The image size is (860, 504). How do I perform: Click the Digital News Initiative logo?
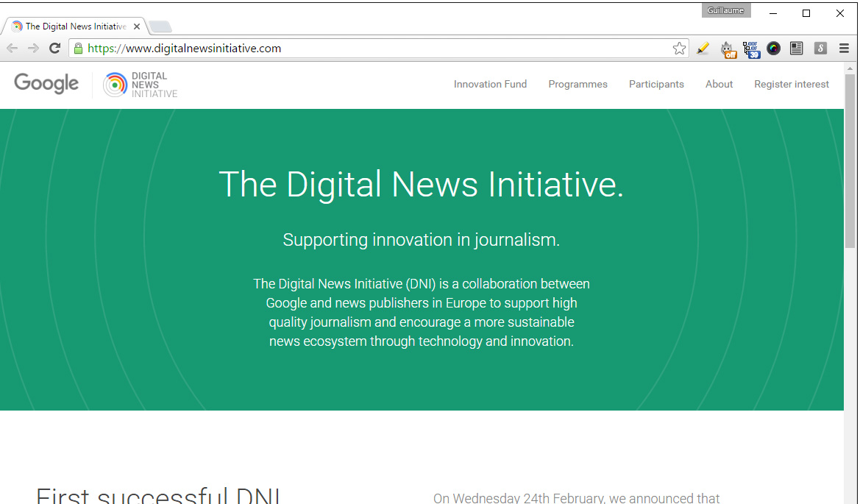point(141,85)
